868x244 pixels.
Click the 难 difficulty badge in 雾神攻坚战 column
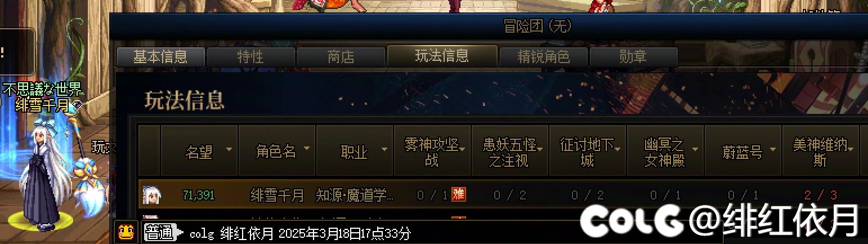[459, 195]
